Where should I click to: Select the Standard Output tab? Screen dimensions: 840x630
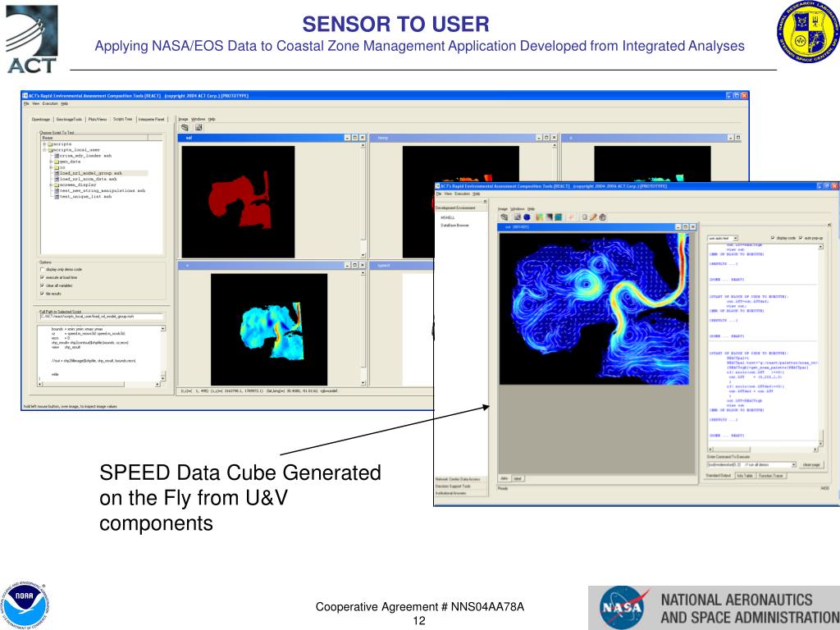pos(719,475)
